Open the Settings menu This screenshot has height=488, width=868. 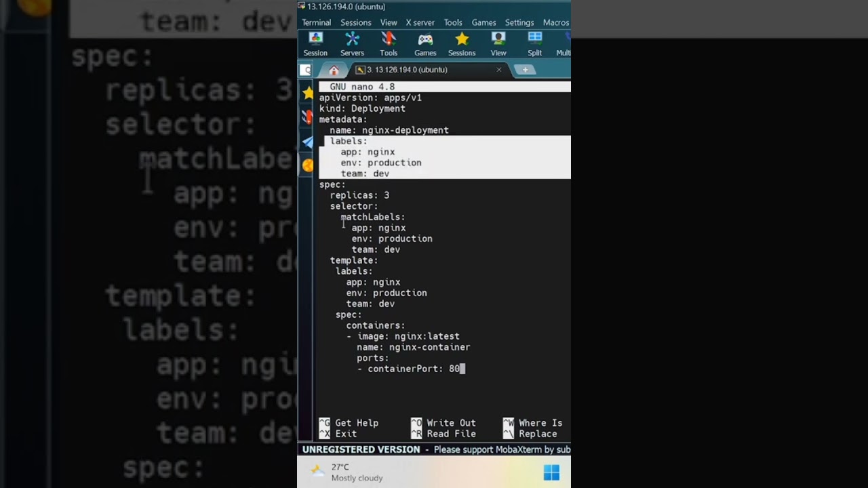pos(519,22)
